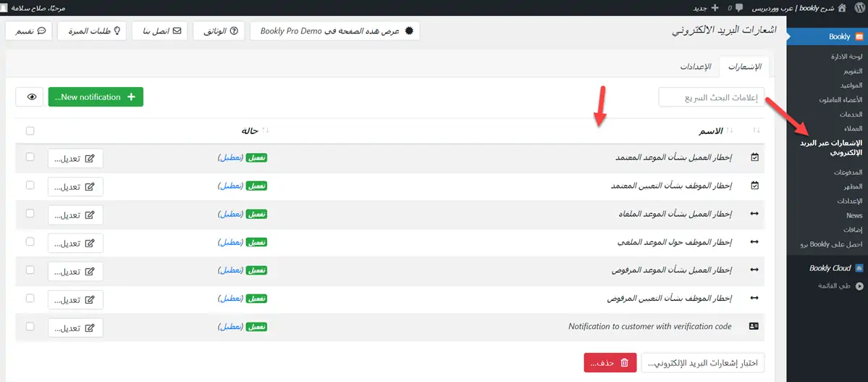Open المواعيد appointments page
Viewport: 868px width, 382px height.
click(851, 86)
